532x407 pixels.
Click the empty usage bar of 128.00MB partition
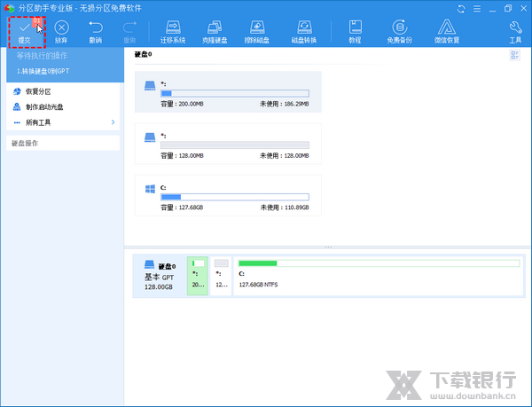(235, 145)
